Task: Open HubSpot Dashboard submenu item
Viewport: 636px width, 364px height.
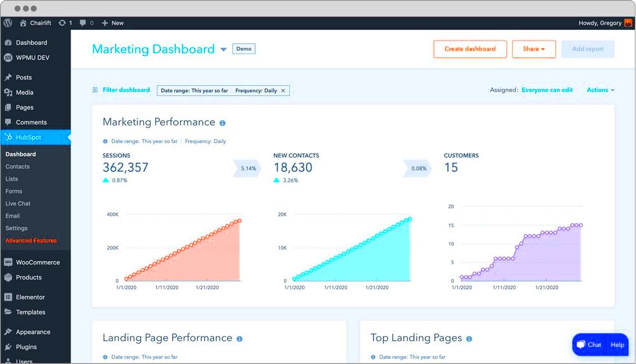Action: 21,154
